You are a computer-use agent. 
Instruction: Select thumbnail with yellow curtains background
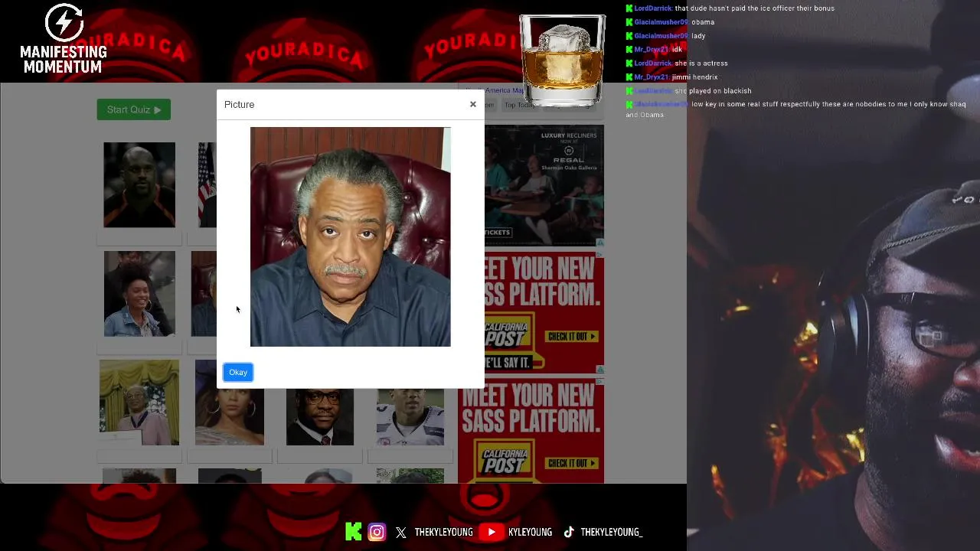pyautogui.click(x=139, y=403)
